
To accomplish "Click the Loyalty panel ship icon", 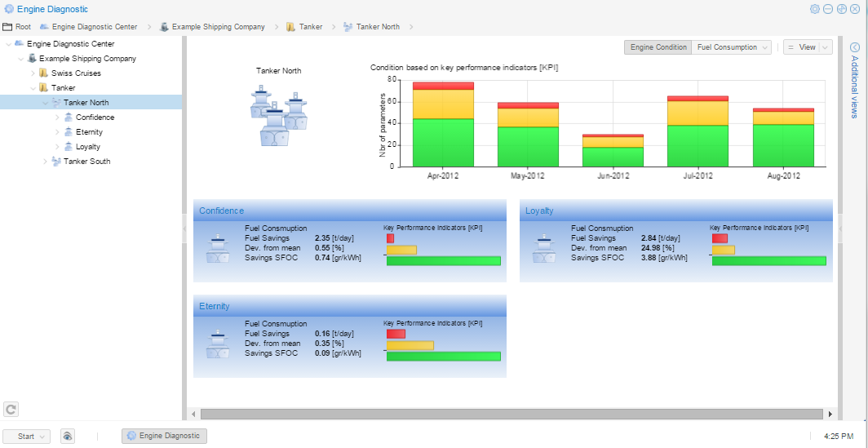I will 544,248.
